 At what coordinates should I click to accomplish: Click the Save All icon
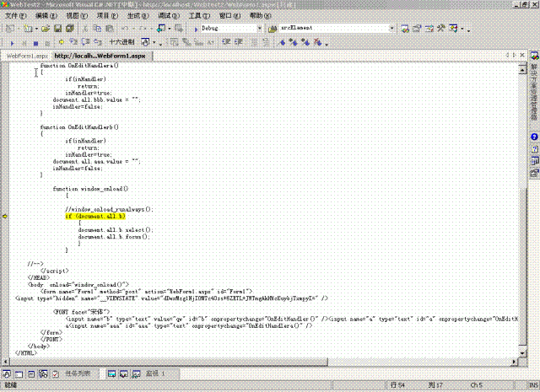tap(70, 29)
